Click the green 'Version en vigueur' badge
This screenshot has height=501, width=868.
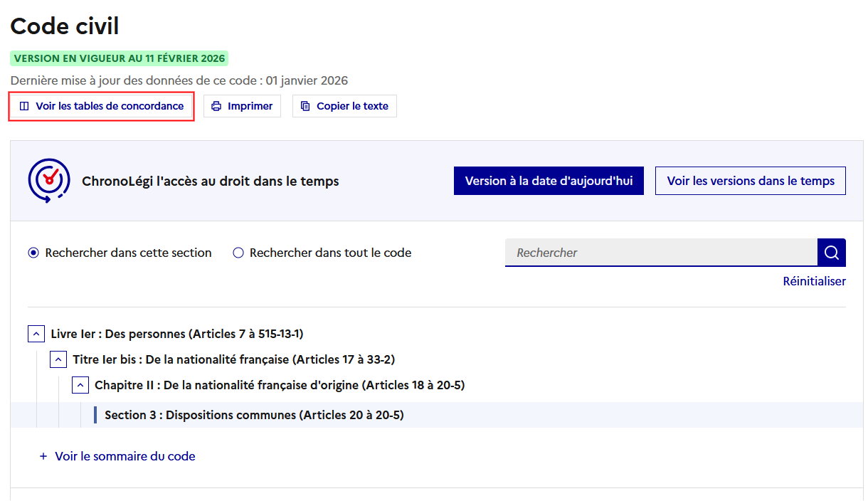[x=120, y=58]
